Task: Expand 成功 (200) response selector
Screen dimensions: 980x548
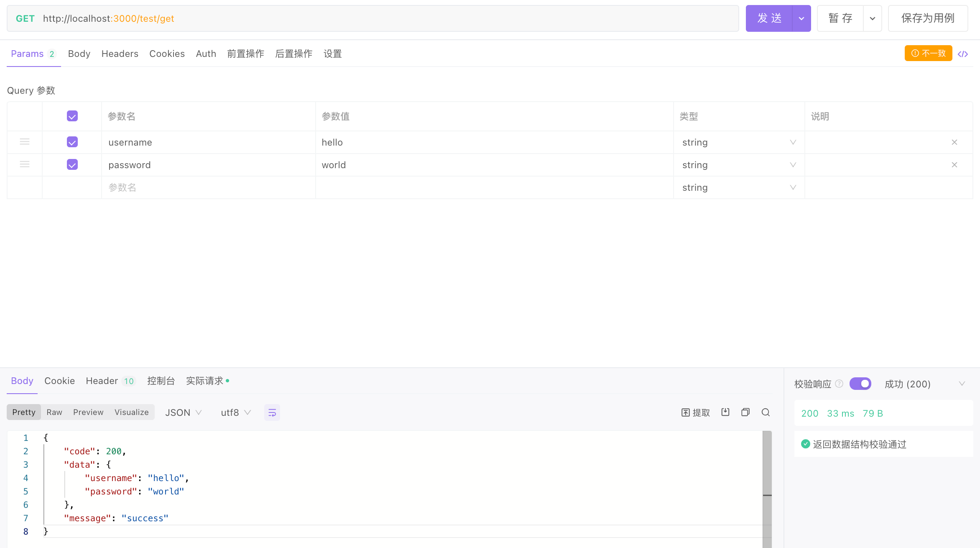Action: [925, 384]
